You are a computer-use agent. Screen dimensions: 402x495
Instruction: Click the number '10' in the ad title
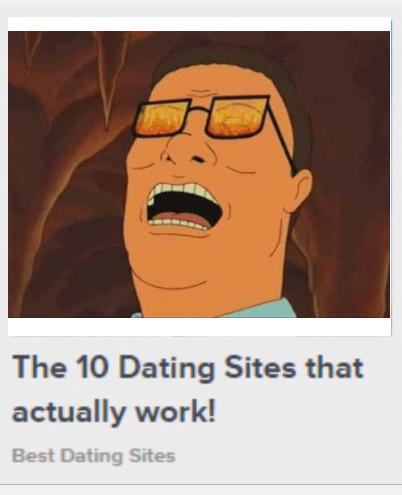click(x=92, y=366)
